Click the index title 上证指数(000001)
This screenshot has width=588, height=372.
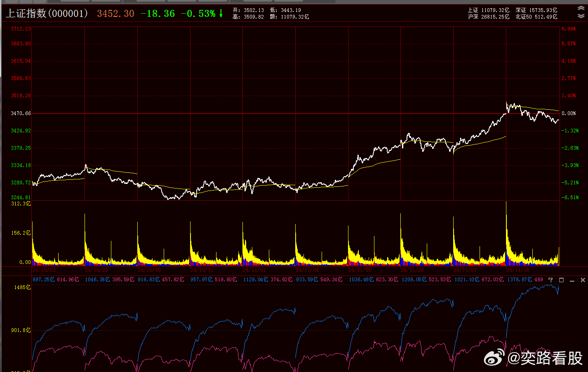coord(47,14)
